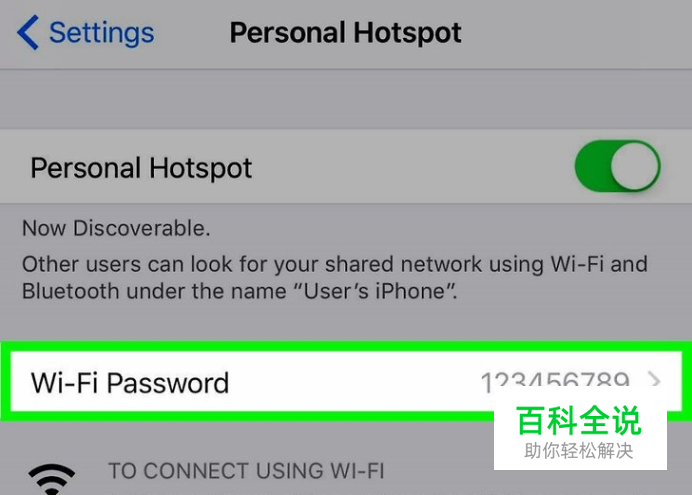Click the 百科全说 watermark logo
Viewport: 692px width, 495px height.
coord(579,420)
